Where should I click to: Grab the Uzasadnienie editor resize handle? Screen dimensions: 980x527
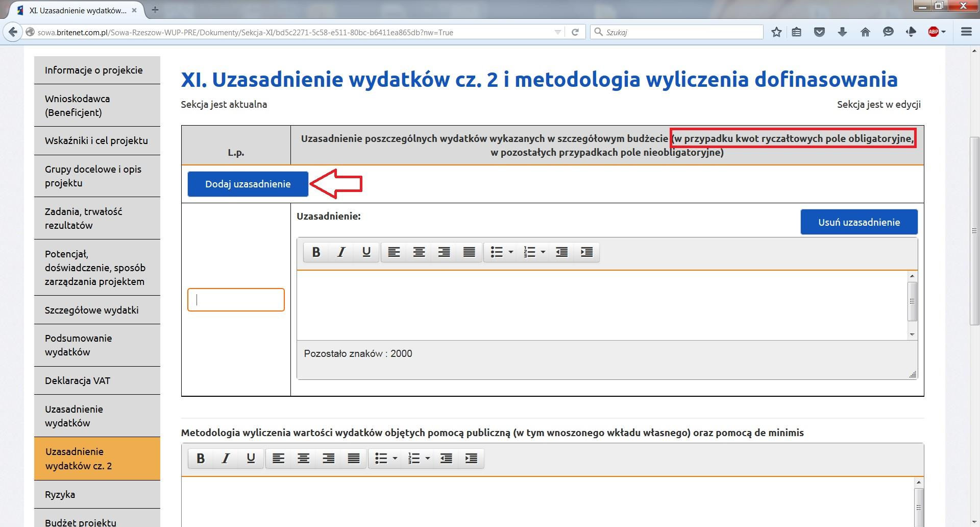coord(913,374)
